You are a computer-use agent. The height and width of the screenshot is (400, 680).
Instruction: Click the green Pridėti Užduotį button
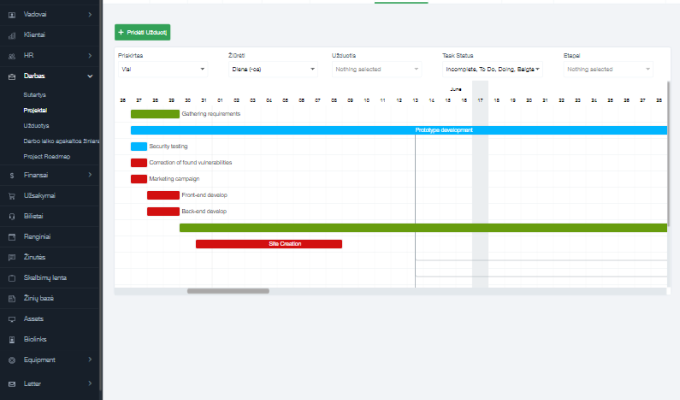coord(143,33)
